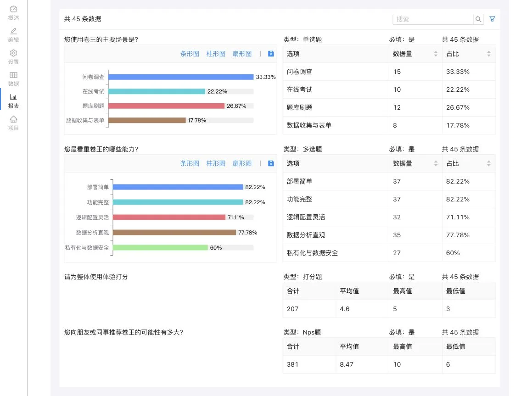Click the search magnifier icon
The height and width of the screenshot is (396, 532).
tap(478, 19)
